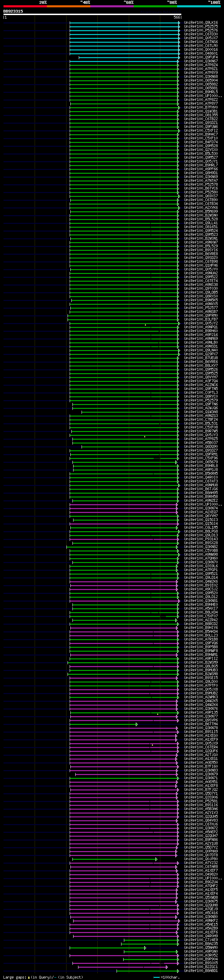Select the UniRef100_Q9FUF4 label
224x980 pixels.
tap(201, 57)
